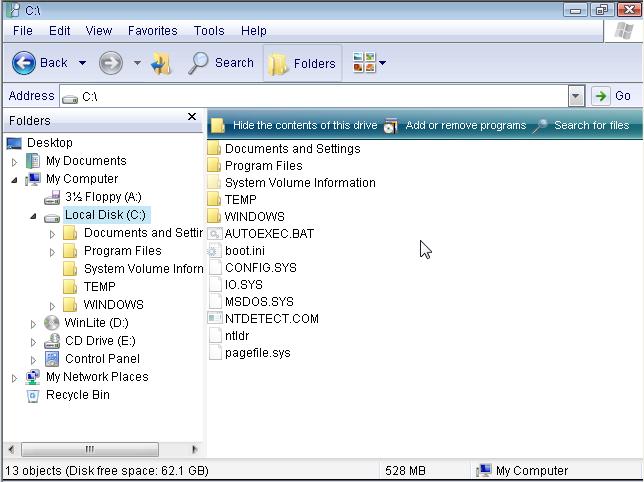Select the 3½ Floppy (A:) drive icon
Screen dimensions: 644x482
pyautogui.click(x=52, y=197)
